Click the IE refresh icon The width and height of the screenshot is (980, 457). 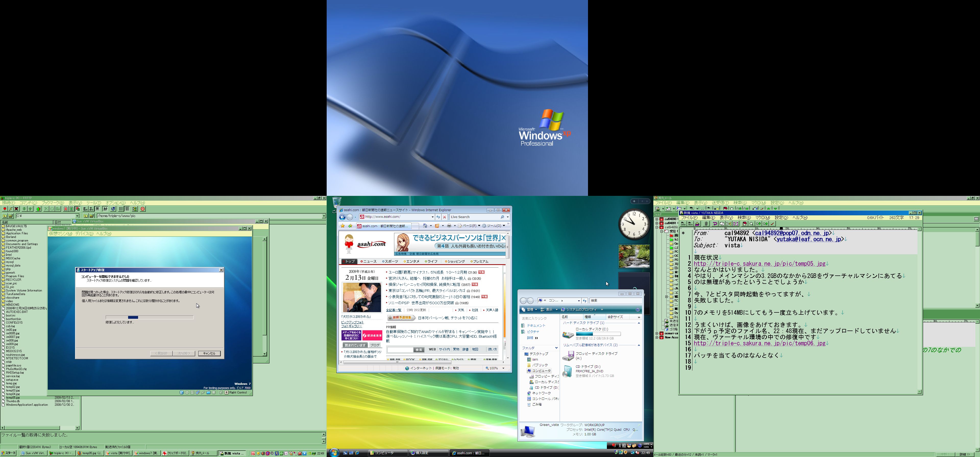[438, 217]
